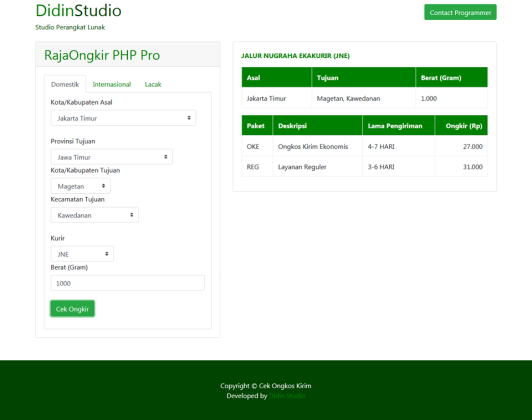
Task: Click the Studio Perangkat Lunak tagline
Action: tap(70, 27)
